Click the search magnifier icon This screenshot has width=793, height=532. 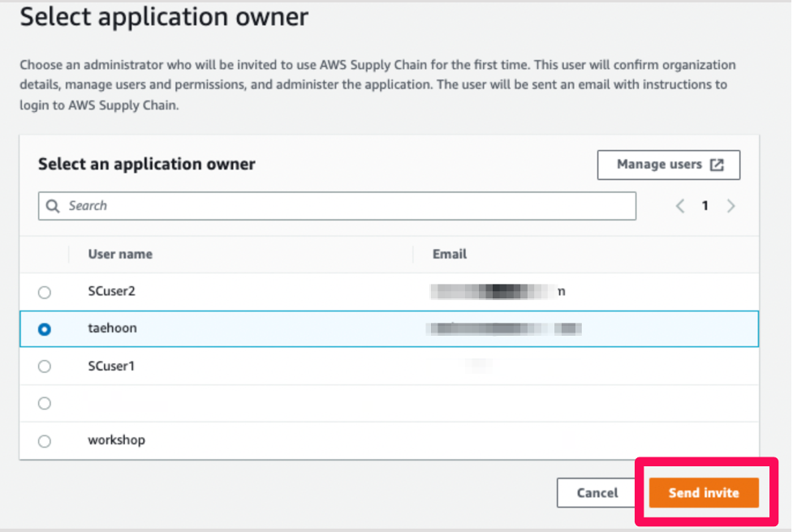pyautogui.click(x=53, y=206)
